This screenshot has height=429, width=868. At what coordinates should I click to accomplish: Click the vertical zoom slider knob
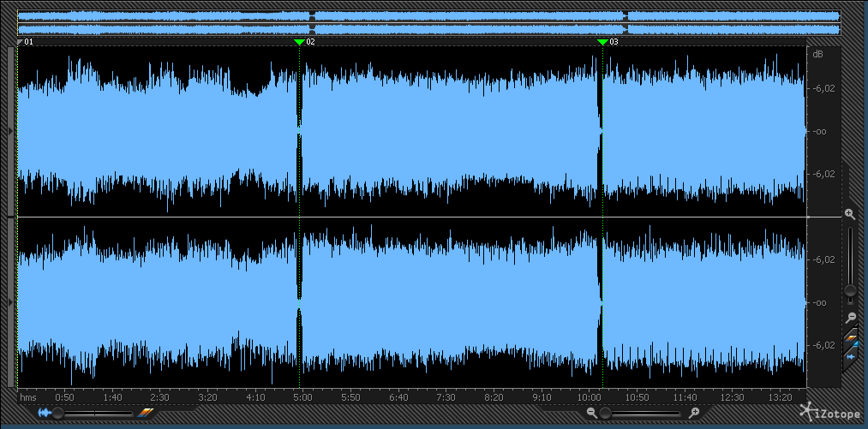(x=850, y=290)
